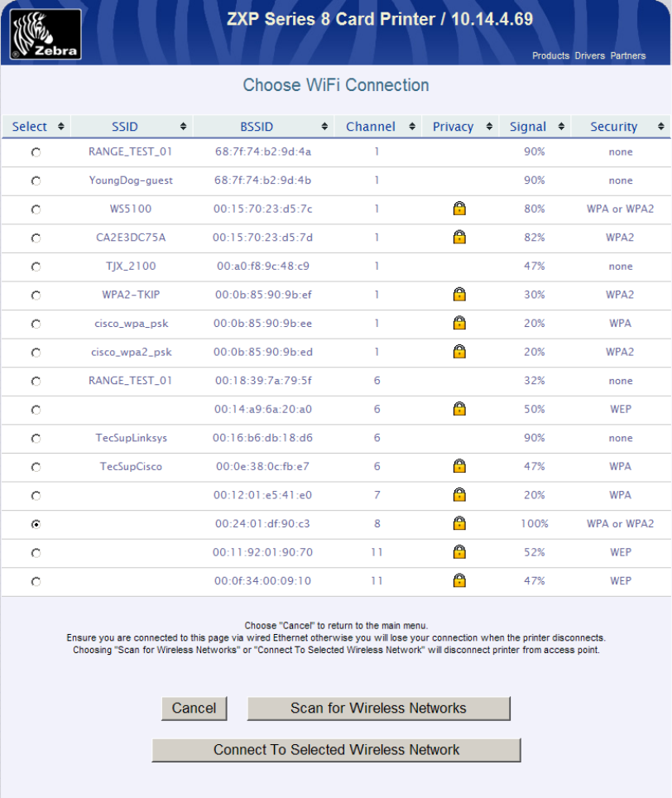The width and height of the screenshot is (672, 798).
Task: Click the WPA2-TKIP SSID text
Action: click(x=131, y=294)
